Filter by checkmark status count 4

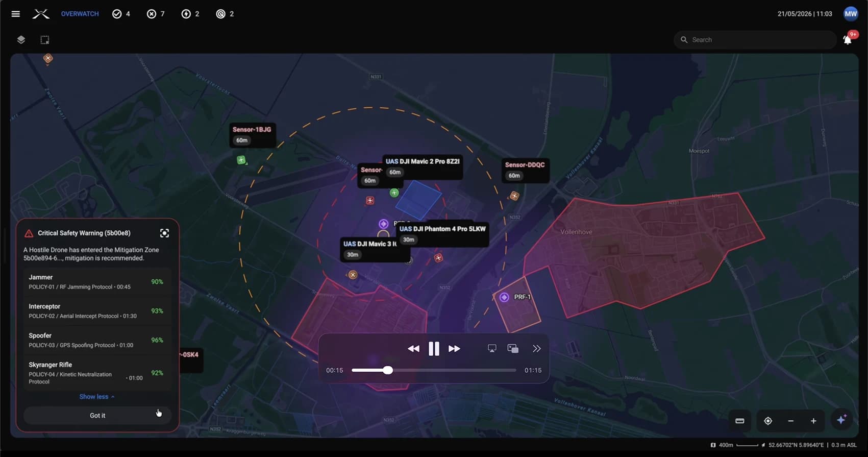coord(121,14)
